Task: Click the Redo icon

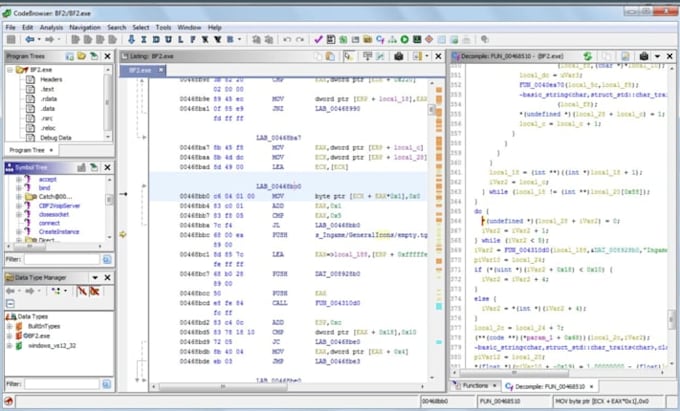Action: click(300, 39)
